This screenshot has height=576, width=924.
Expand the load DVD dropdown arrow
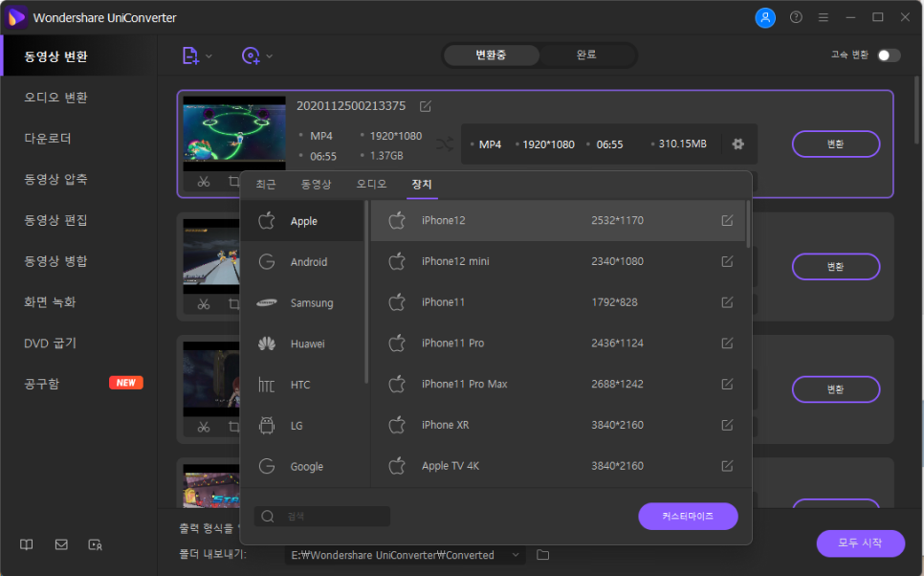(x=270, y=56)
